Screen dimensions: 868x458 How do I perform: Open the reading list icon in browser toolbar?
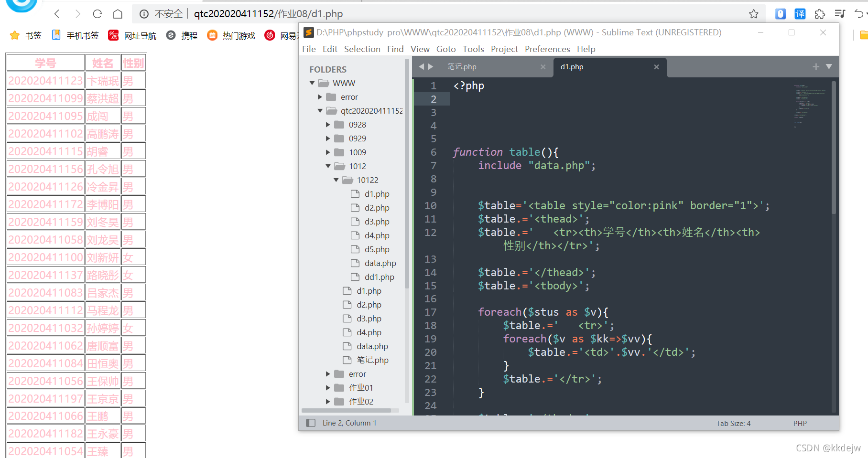840,14
